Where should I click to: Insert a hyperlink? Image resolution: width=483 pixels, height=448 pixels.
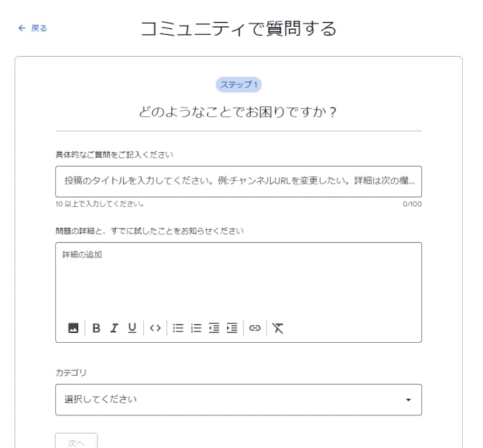point(255,328)
